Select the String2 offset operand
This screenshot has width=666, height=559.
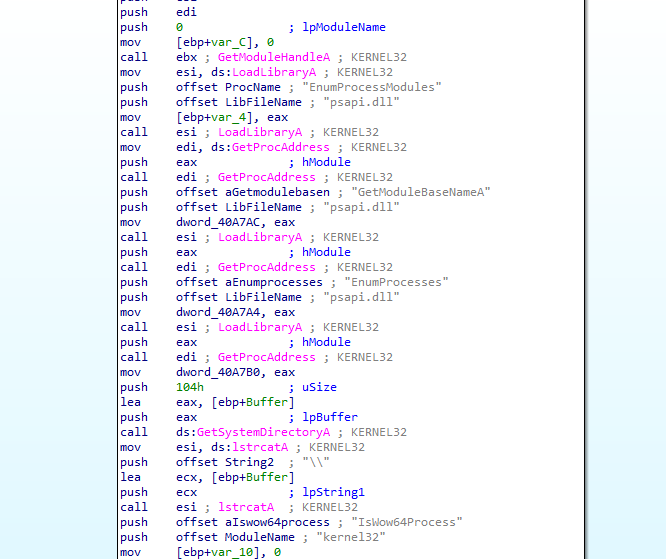(x=249, y=463)
